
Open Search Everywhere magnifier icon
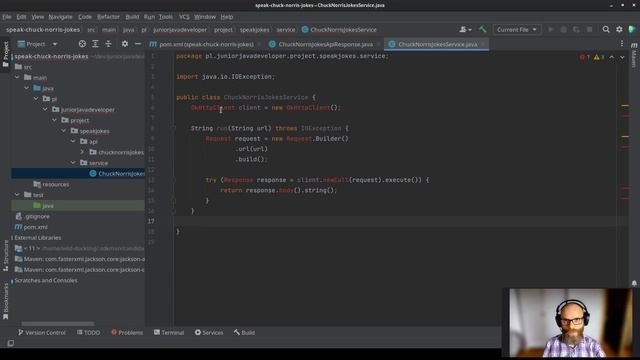pos(606,29)
